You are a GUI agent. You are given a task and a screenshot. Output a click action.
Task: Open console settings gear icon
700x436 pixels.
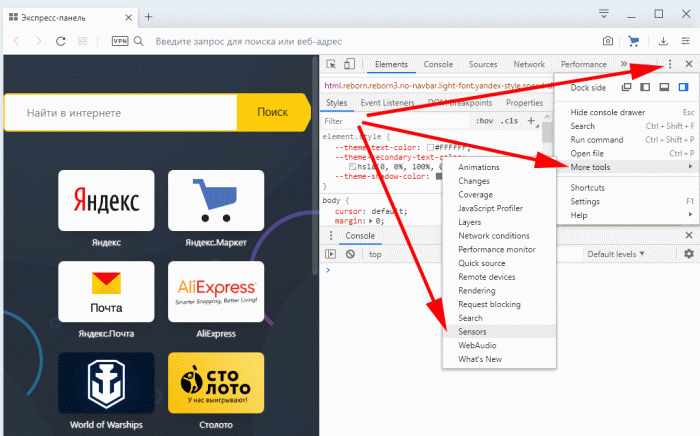(x=688, y=254)
